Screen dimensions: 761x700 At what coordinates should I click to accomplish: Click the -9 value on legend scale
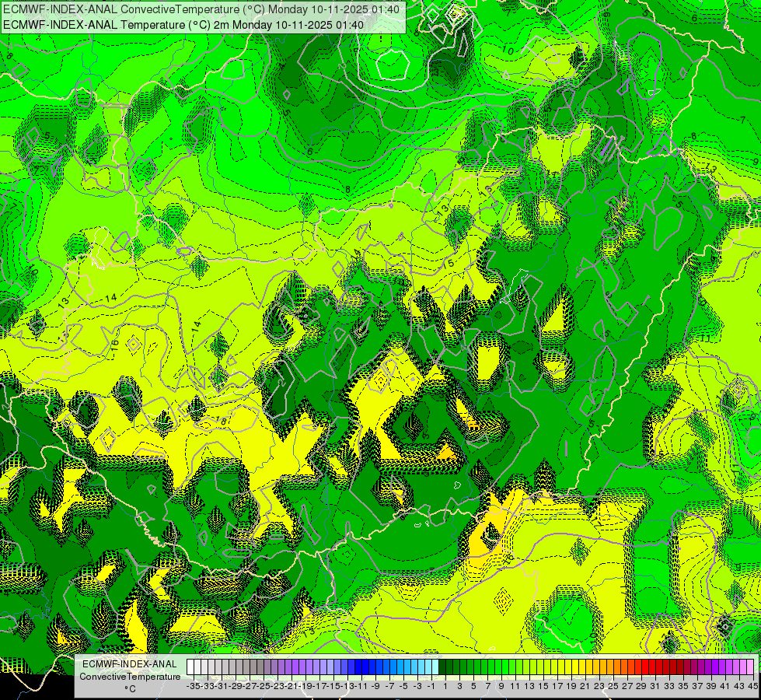point(375,686)
